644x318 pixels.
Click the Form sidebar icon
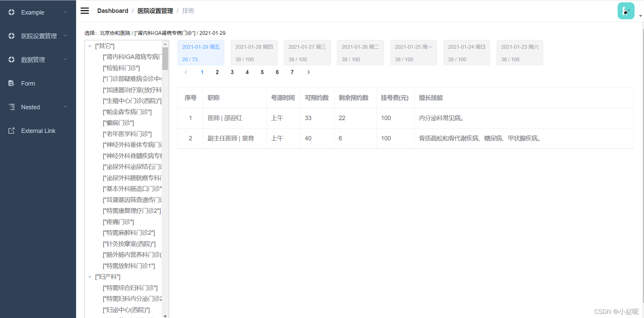pos(11,83)
